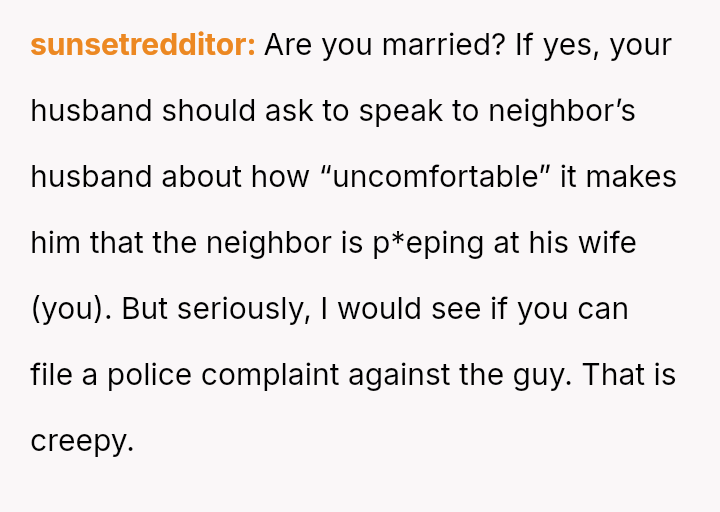Click the sunsetredditor username link
This screenshot has width=720, height=512.
(143, 45)
